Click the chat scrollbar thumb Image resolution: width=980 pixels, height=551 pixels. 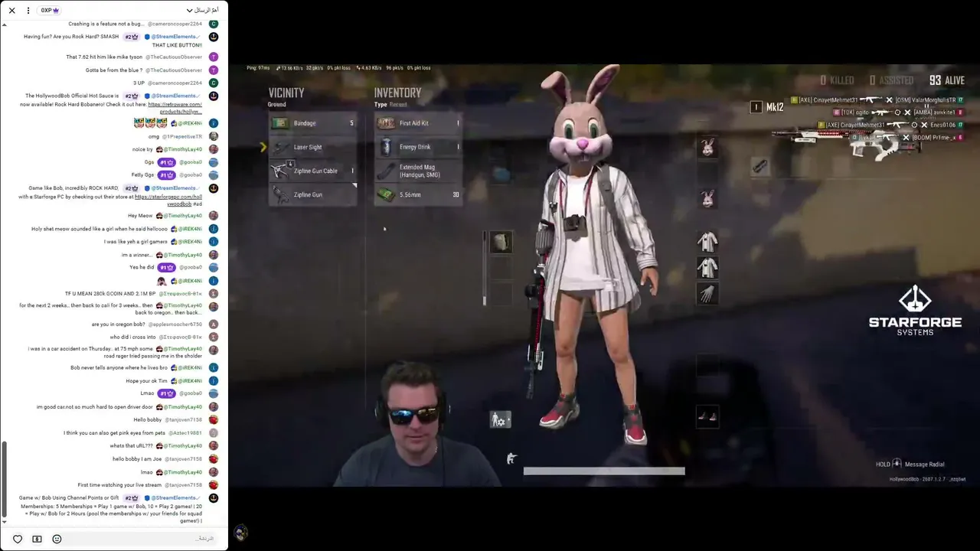click(4, 478)
